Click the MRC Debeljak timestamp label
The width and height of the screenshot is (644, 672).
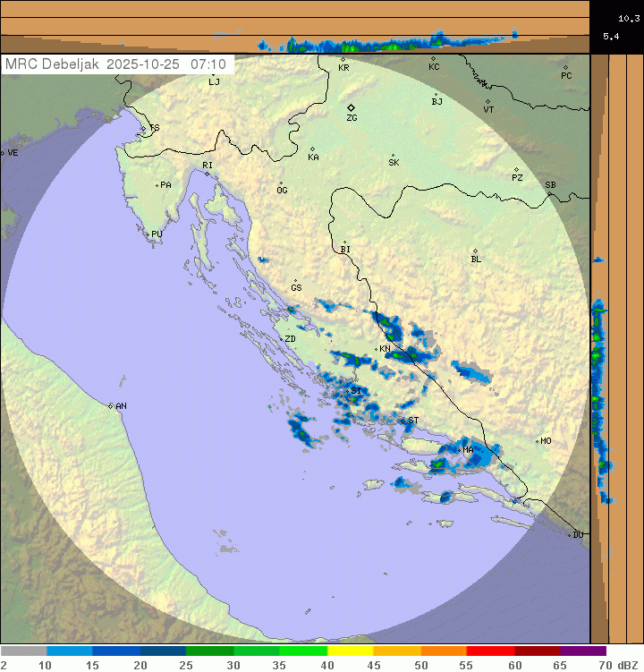[116, 64]
